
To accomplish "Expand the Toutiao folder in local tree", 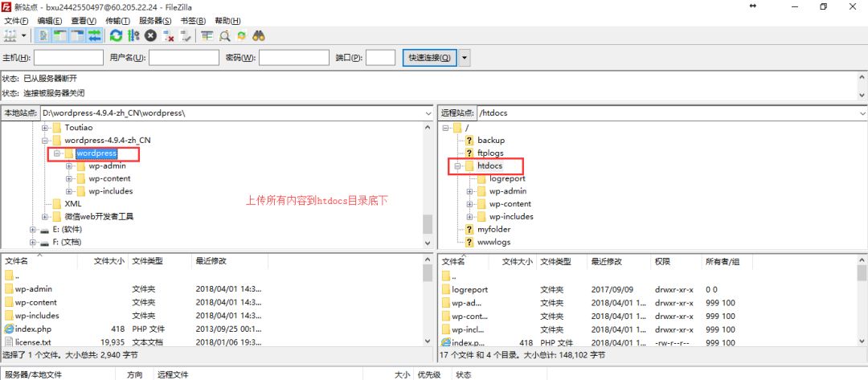I will pos(45,127).
